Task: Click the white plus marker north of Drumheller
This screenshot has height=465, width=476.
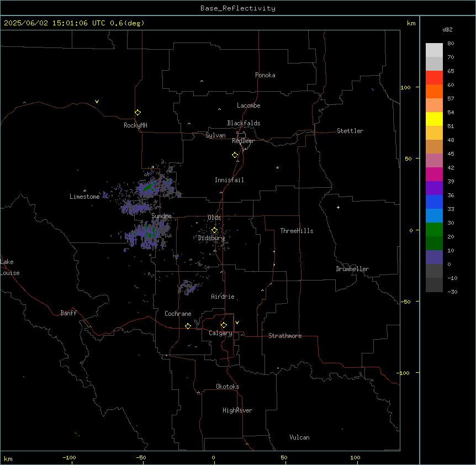Action: point(338,207)
